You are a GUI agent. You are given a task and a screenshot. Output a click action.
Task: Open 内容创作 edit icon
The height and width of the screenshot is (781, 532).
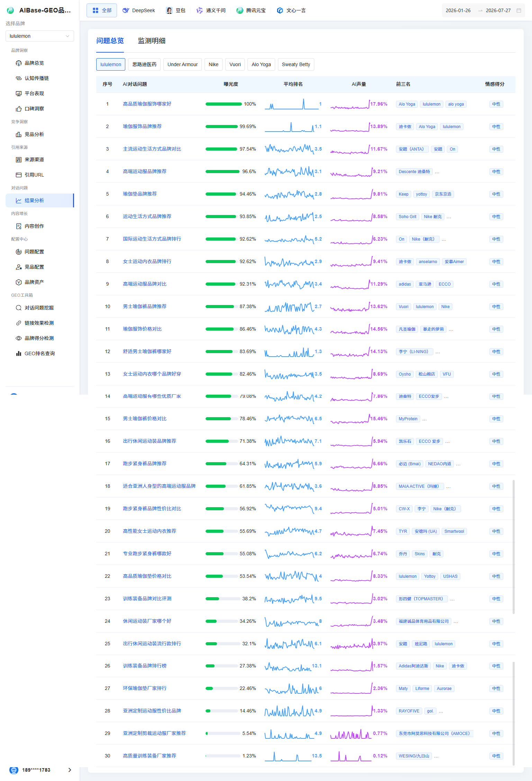tap(19, 226)
